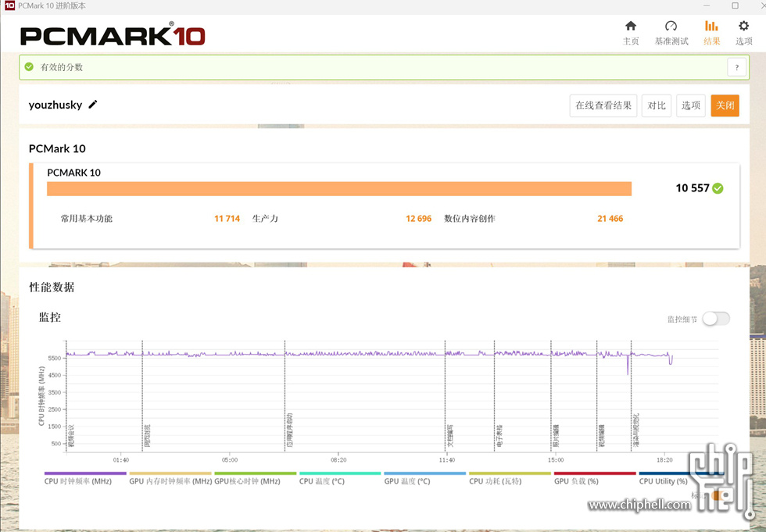766x532 pixels.
Task: Click the orange PCMARK 10 score bar
Action: 339,189
